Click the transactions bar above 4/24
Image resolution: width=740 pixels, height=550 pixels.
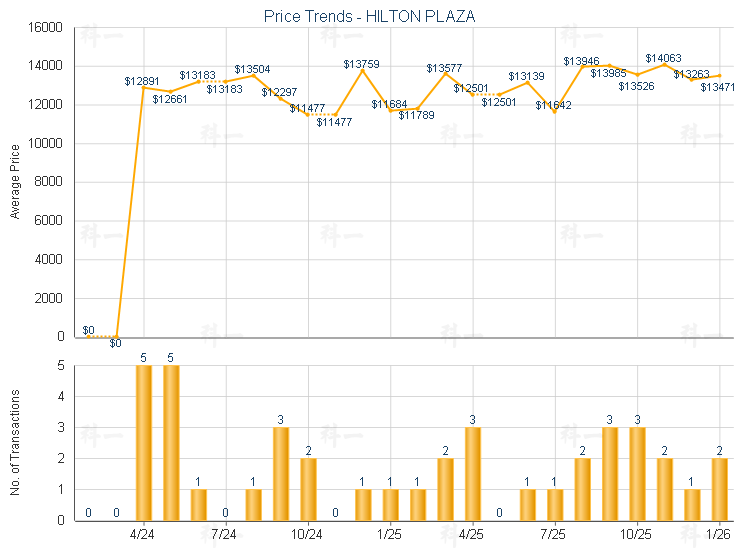pos(144,442)
